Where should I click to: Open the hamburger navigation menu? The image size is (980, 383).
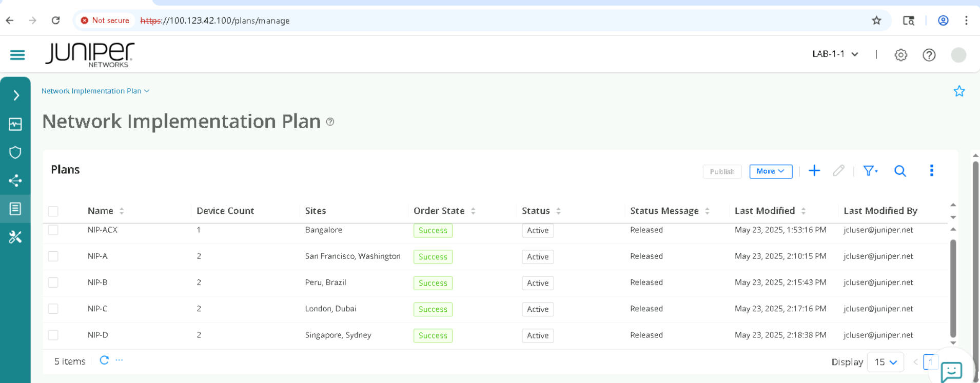(x=17, y=55)
